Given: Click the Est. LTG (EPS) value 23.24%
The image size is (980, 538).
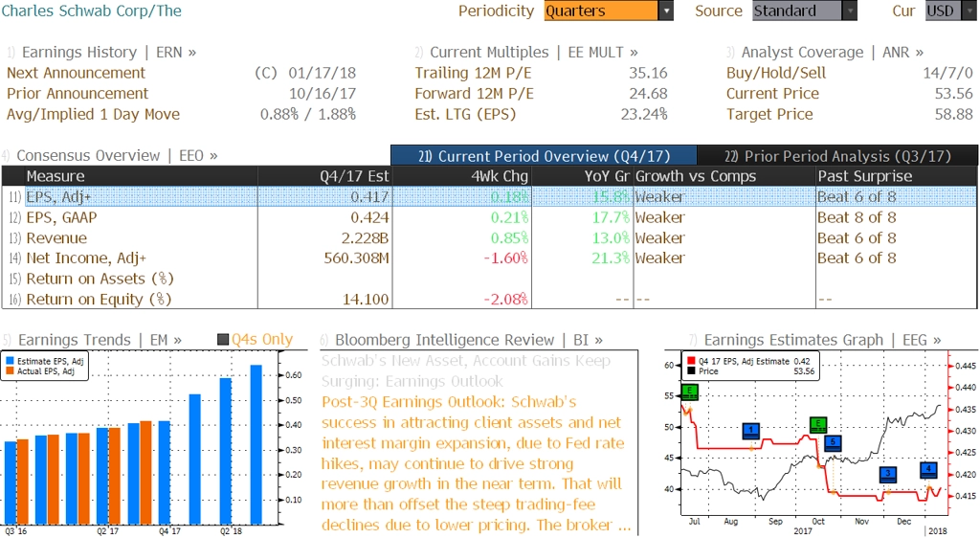Looking at the screenshot, I should click(x=644, y=114).
